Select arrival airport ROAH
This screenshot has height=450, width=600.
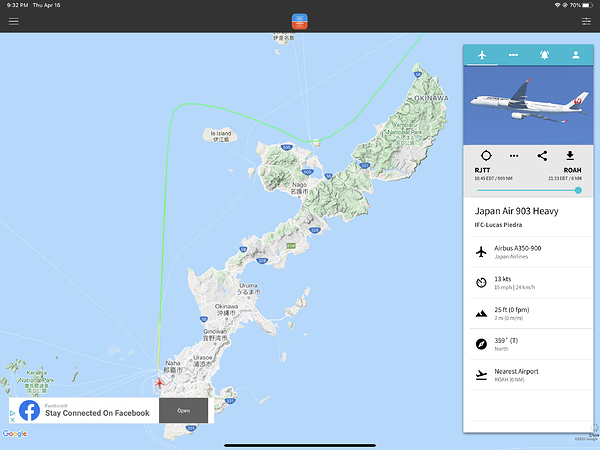tap(572, 170)
